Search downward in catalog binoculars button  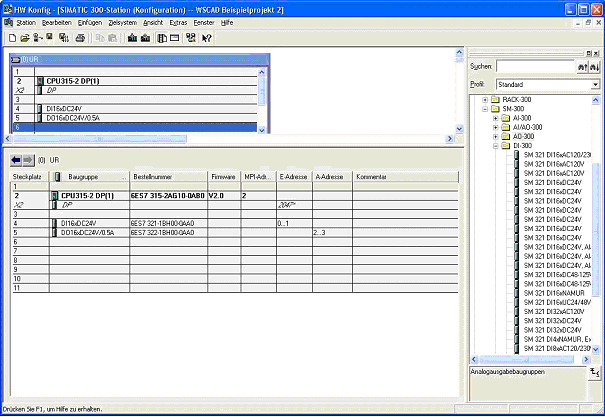[x=594, y=67]
